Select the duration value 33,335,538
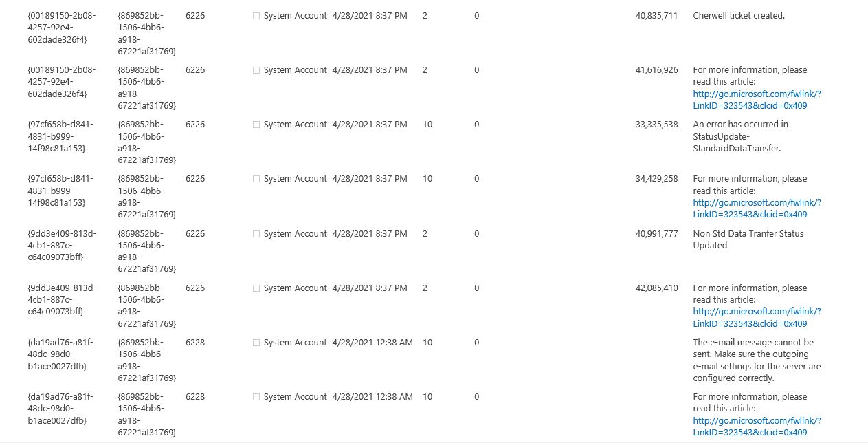Image resolution: width=868 pixels, height=443 pixels. pos(656,125)
